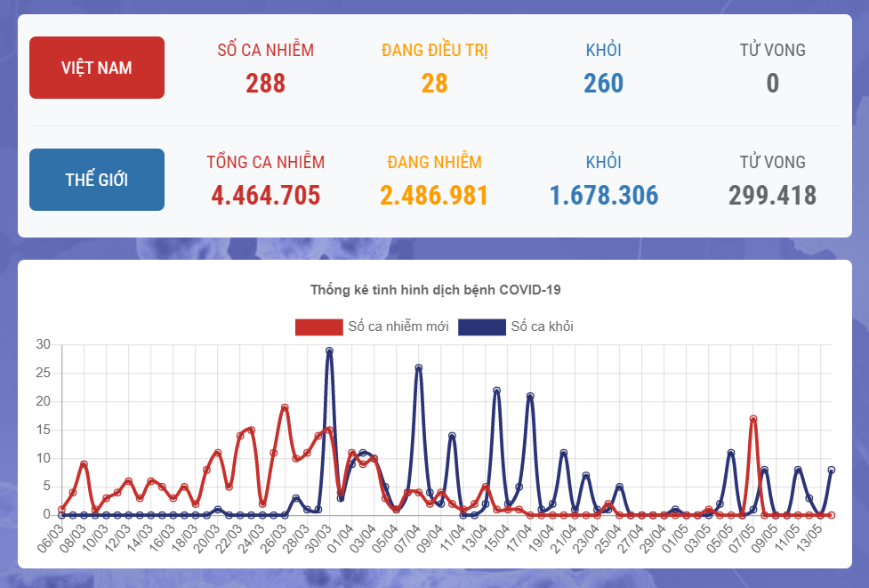Screen dimensions: 869x588
Task: Click the red peak point at 07/05
Action: [x=753, y=419]
